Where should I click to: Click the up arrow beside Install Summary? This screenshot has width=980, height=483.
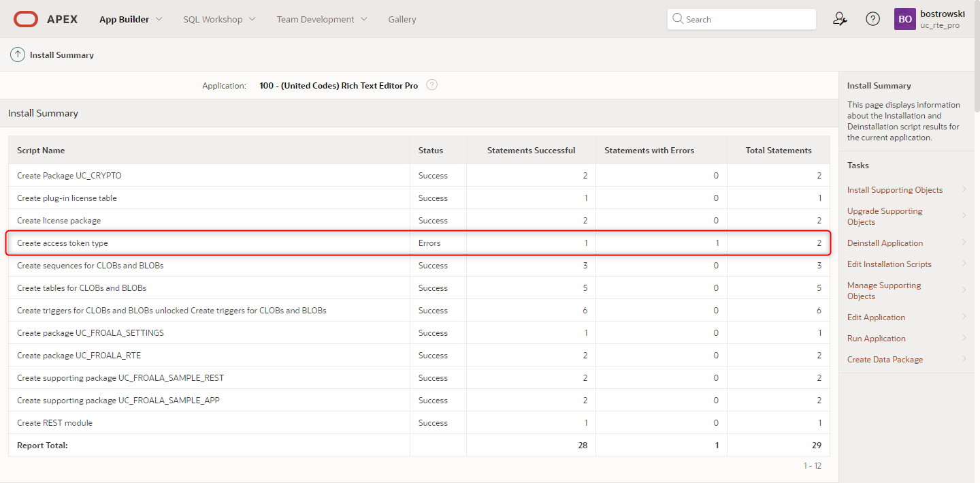18,54
